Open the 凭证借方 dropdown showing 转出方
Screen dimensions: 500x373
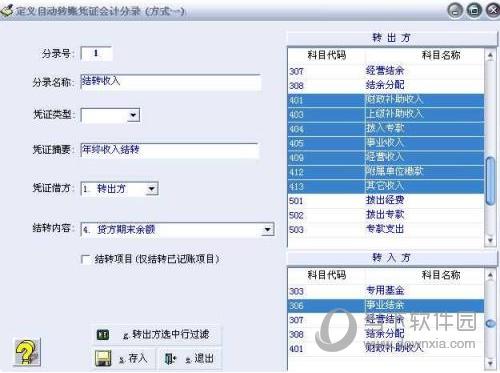(151, 189)
